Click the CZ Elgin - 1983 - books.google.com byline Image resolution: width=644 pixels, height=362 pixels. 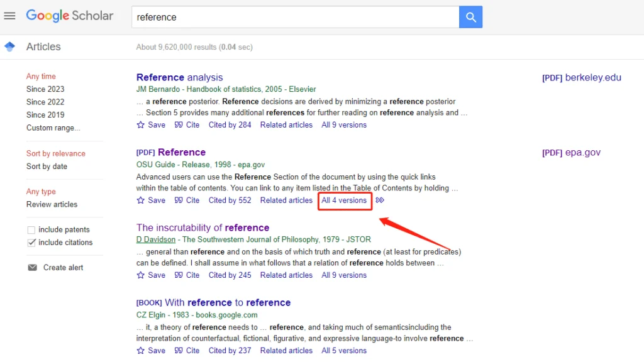click(x=197, y=315)
